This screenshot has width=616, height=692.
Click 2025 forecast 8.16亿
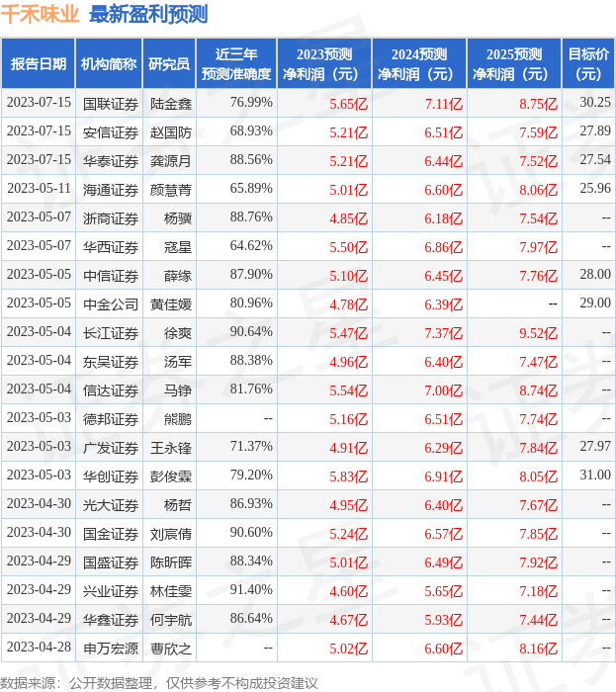pos(538,649)
